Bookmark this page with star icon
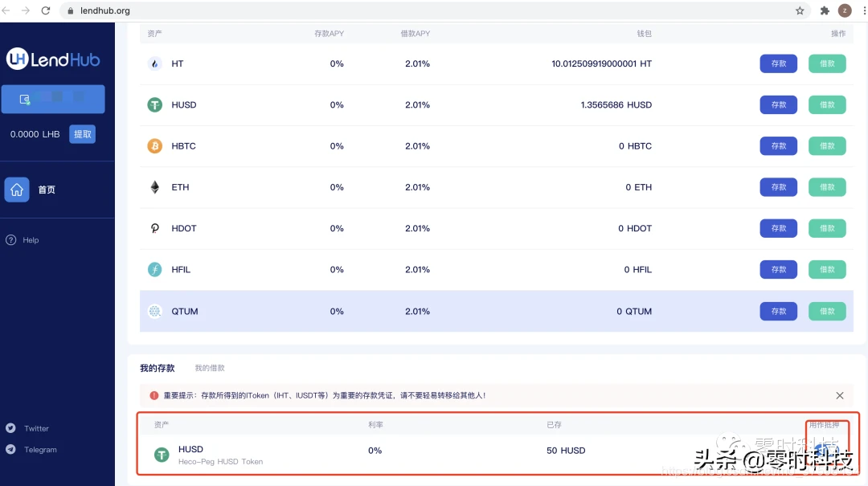868x486 pixels. tap(800, 10)
